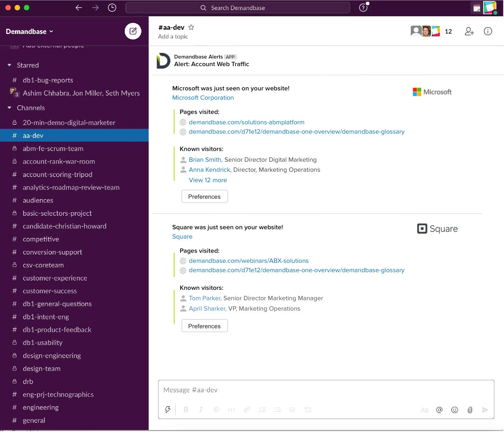This screenshot has width=504, height=437.
Task: Open the Square company link
Action: tap(182, 237)
